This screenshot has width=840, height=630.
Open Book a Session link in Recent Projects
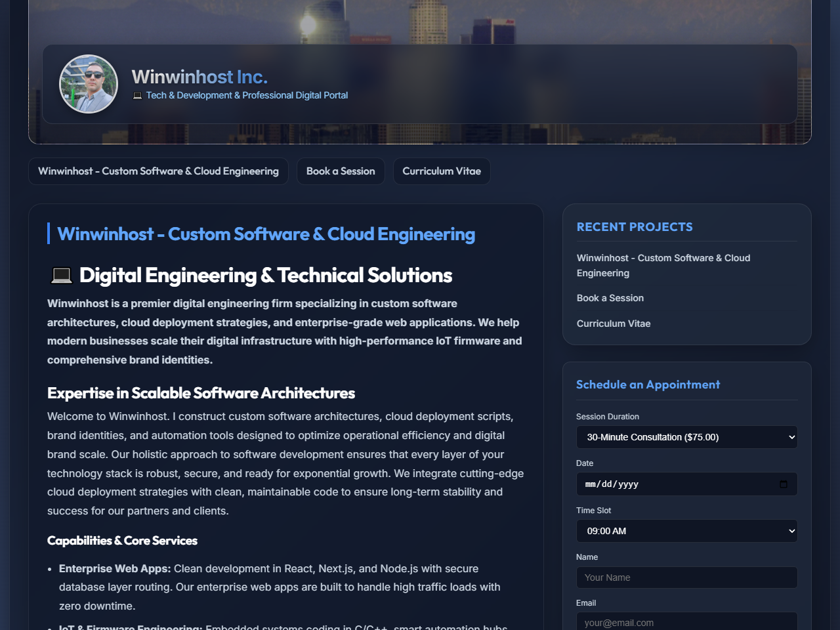(x=610, y=298)
